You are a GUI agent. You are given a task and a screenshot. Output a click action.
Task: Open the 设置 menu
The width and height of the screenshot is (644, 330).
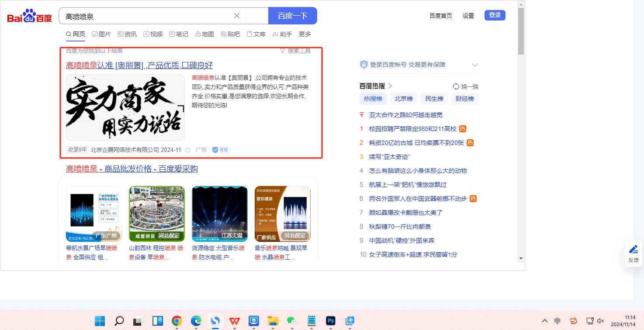click(x=468, y=16)
